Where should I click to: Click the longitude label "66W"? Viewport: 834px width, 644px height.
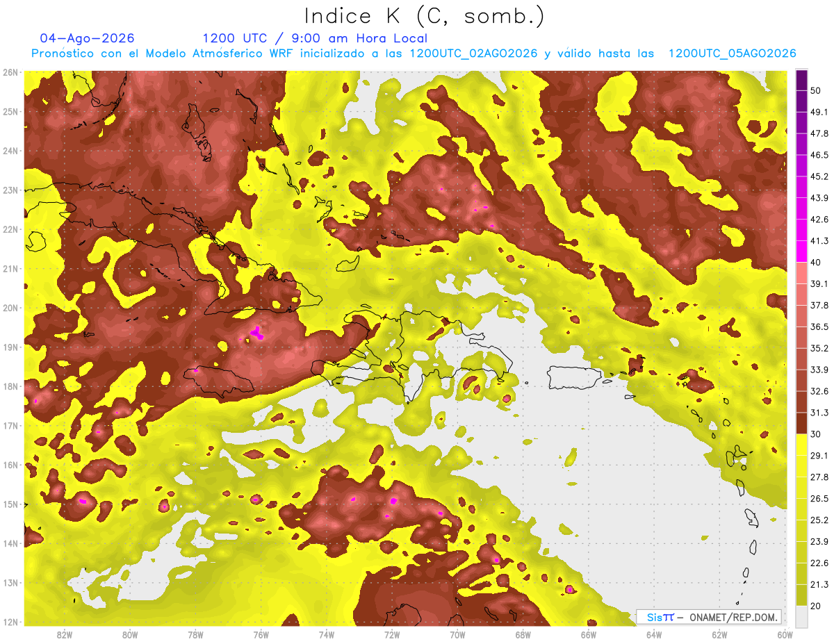click(588, 634)
